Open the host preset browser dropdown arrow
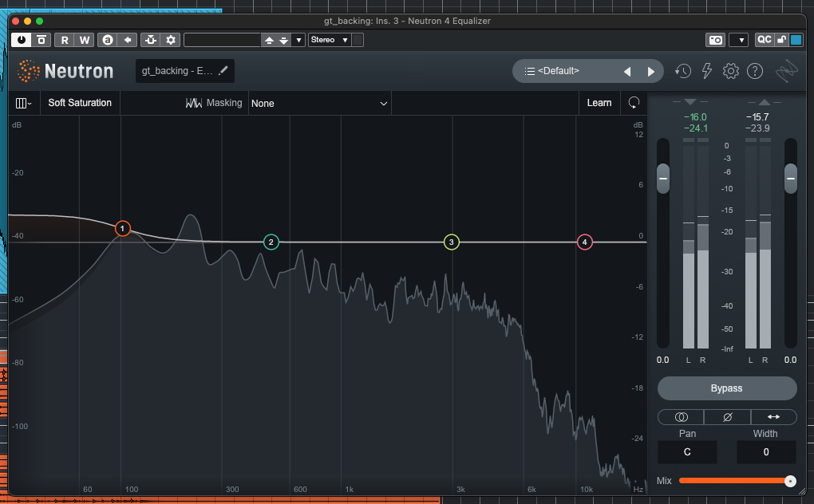 (x=298, y=40)
